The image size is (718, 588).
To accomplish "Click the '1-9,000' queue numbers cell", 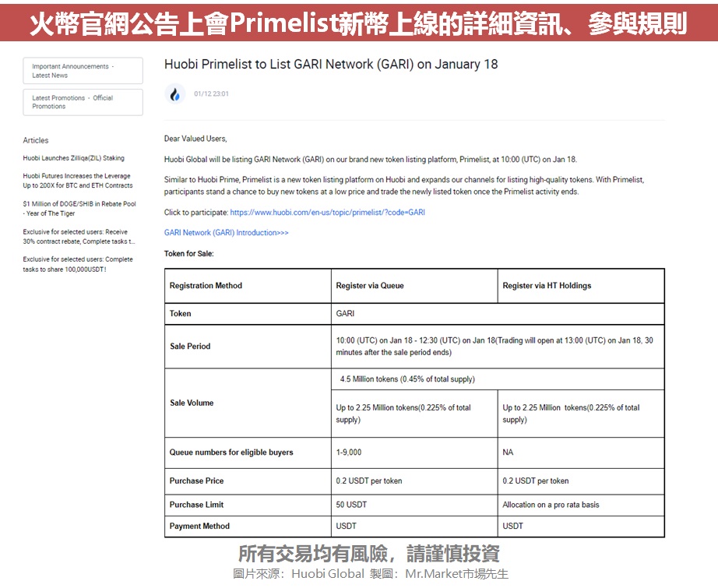I will point(414,452).
